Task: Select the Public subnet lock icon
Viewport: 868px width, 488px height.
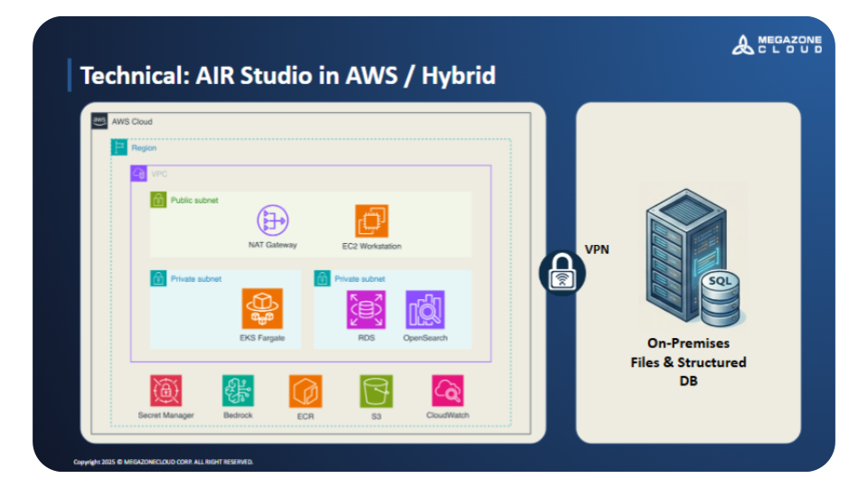Action: (x=158, y=200)
